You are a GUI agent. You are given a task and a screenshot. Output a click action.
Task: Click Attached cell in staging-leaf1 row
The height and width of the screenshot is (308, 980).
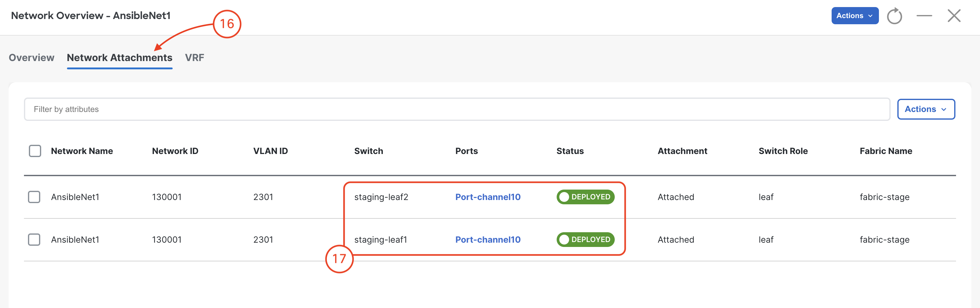(x=676, y=240)
